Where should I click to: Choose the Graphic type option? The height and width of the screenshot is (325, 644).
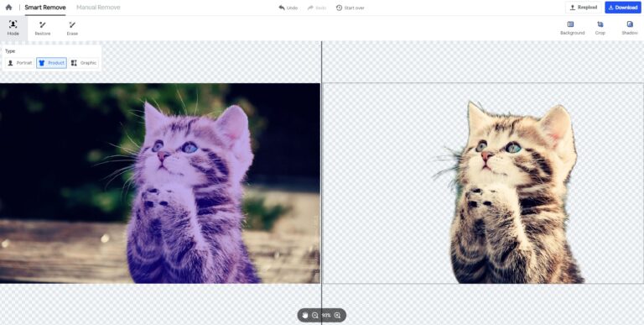(x=84, y=63)
